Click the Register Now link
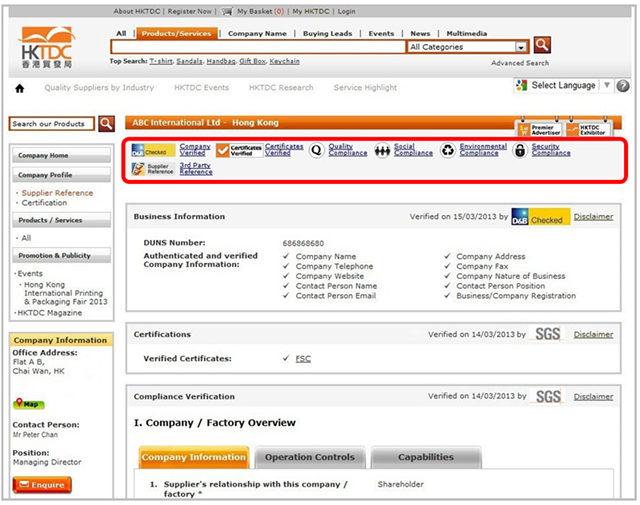Viewport: 640px width, 505px height. [189, 11]
